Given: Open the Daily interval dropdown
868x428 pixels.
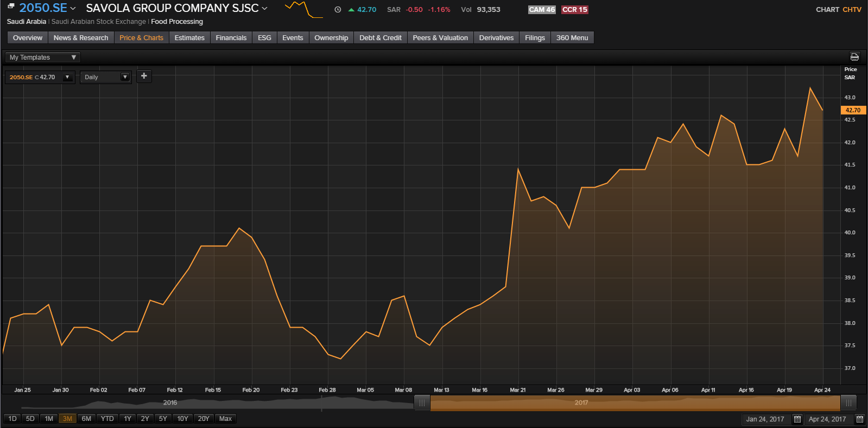Looking at the screenshot, I should (106, 77).
